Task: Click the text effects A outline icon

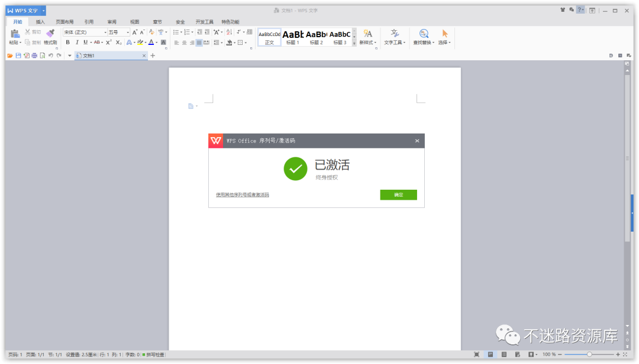Action: tap(129, 43)
